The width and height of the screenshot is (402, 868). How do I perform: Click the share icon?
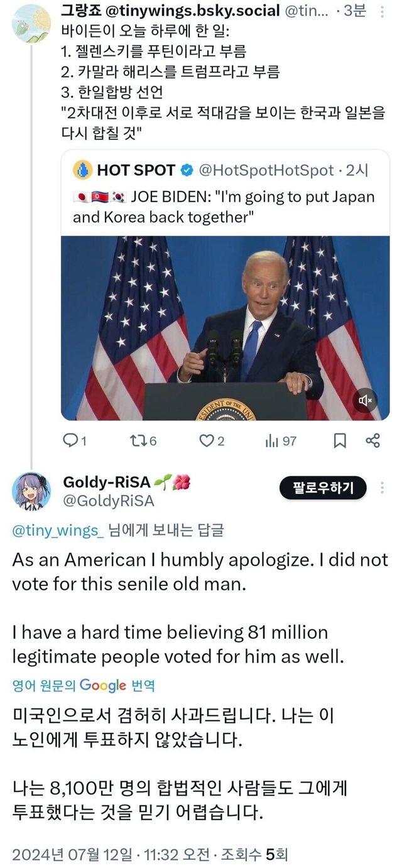[x=372, y=441]
